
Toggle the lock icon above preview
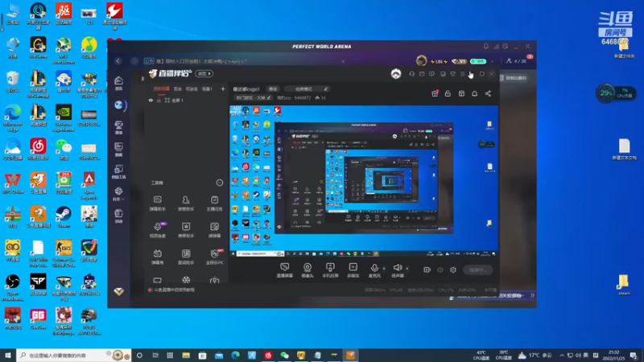448,93
